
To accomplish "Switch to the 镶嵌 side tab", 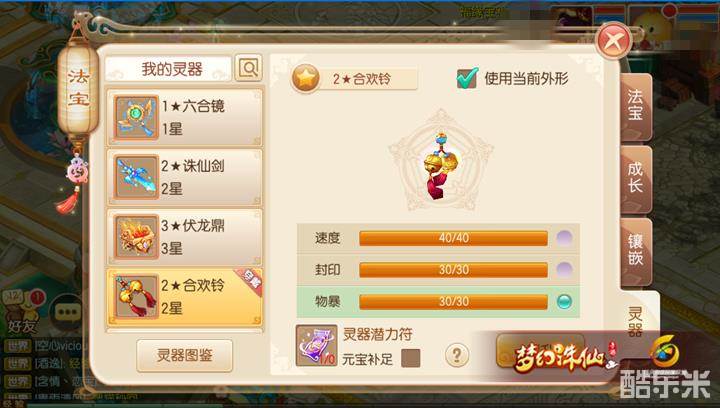I will coord(636,250).
